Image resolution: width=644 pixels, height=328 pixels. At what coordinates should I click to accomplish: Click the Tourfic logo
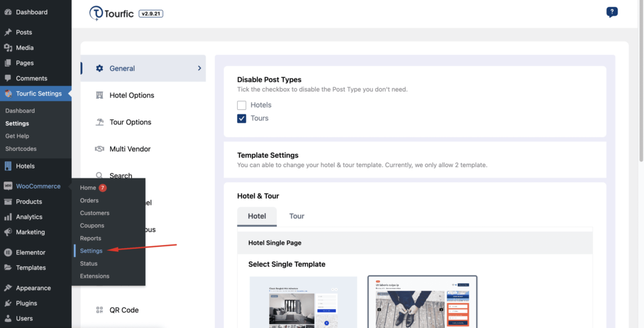pyautogui.click(x=112, y=14)
